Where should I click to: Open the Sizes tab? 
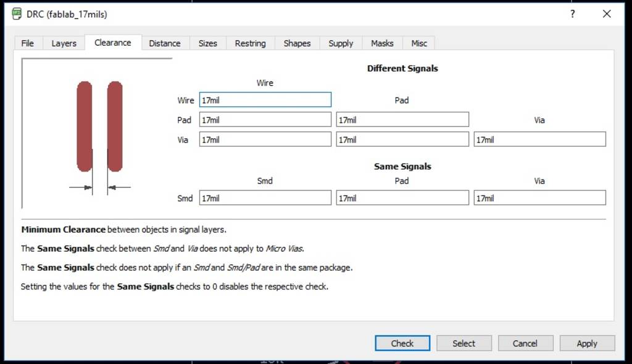pyautogui.click(x=208, y=43)
